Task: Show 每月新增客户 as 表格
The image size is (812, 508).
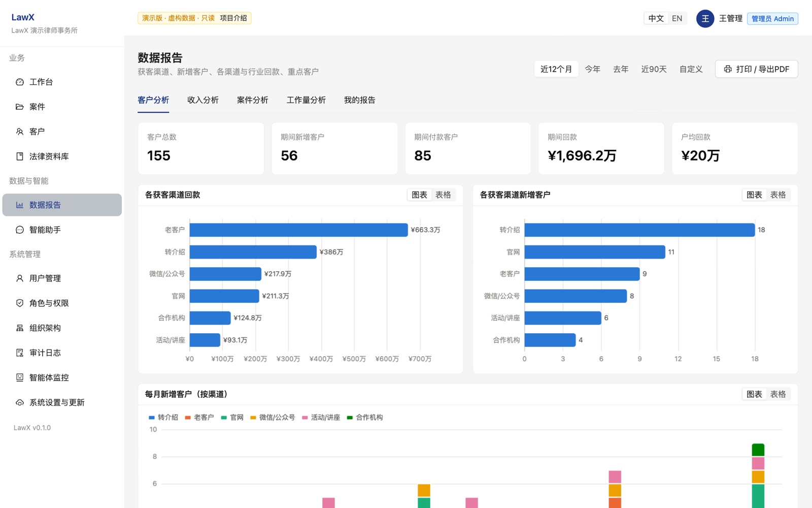Action: coord(778,394)
